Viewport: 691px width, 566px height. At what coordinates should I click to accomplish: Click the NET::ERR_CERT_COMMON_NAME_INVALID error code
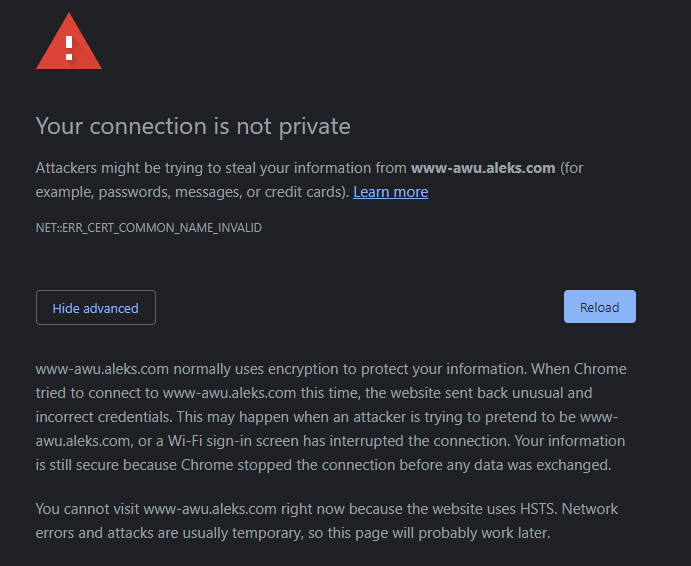point(149,228)
